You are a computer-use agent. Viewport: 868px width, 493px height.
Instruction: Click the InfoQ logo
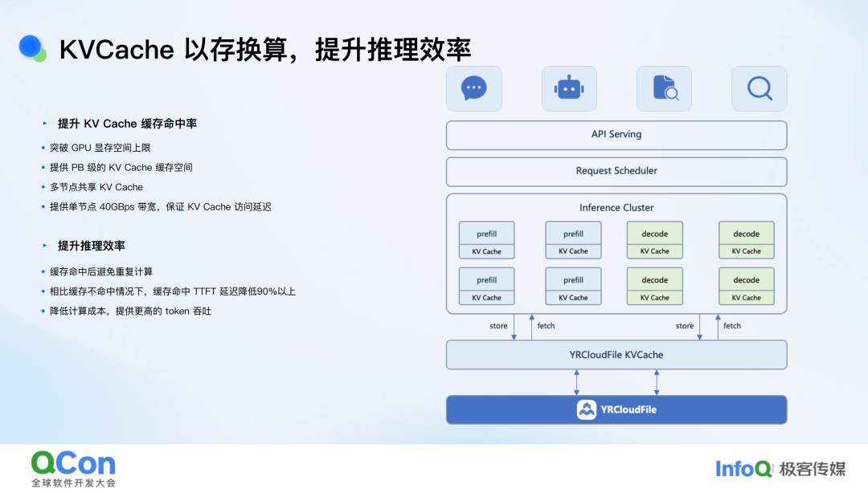point(743,469)
